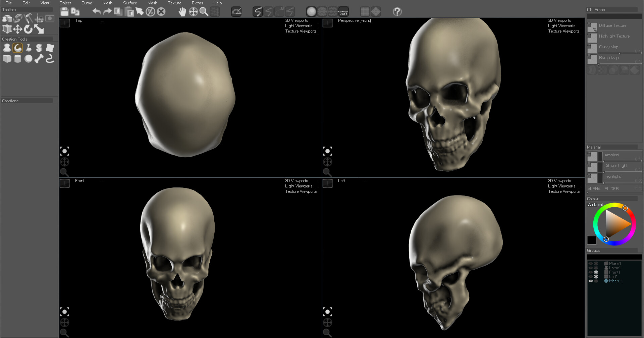Viewport: 644px width, 338px height.
Task: Open the paint palette tool in the Toolbox
Action: (39, 18)
